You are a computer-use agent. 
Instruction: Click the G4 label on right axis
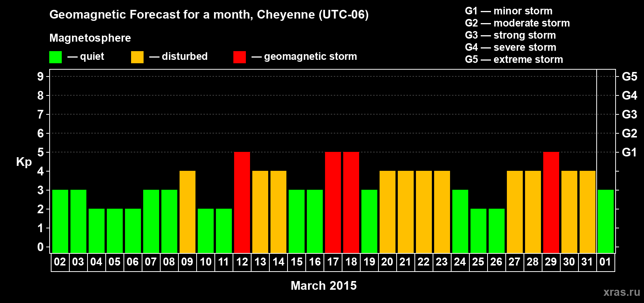click(x=630, y=95)
